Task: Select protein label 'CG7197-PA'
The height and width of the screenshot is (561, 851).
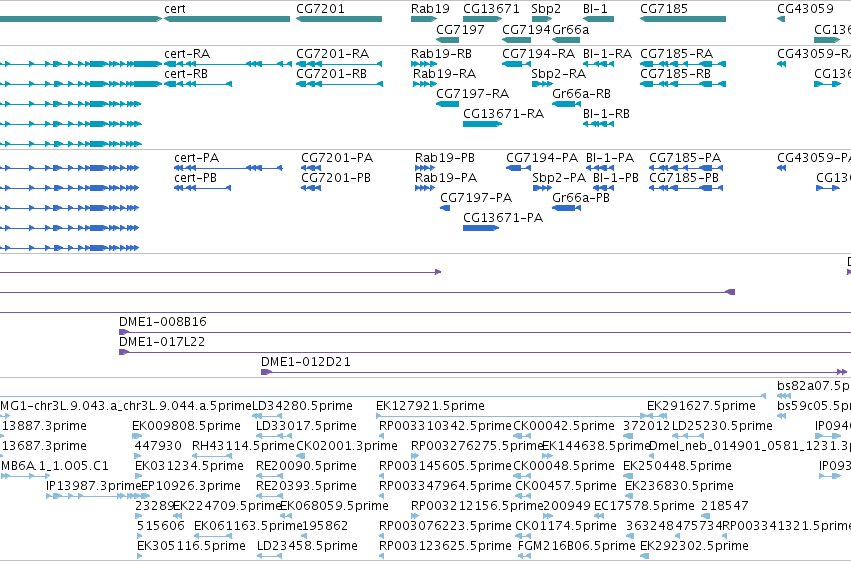Action: click(477, 198)
